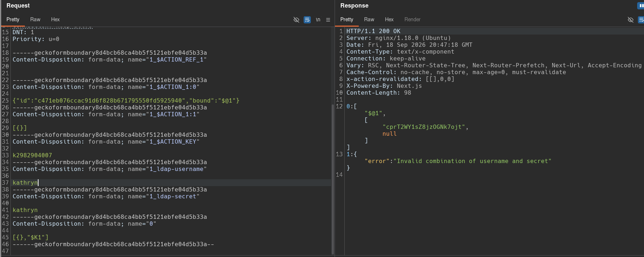Click the name="1_$ACTION_REF_1" disposition line
The height and width of the screenshot is (257, 644).
pos(110,60)
